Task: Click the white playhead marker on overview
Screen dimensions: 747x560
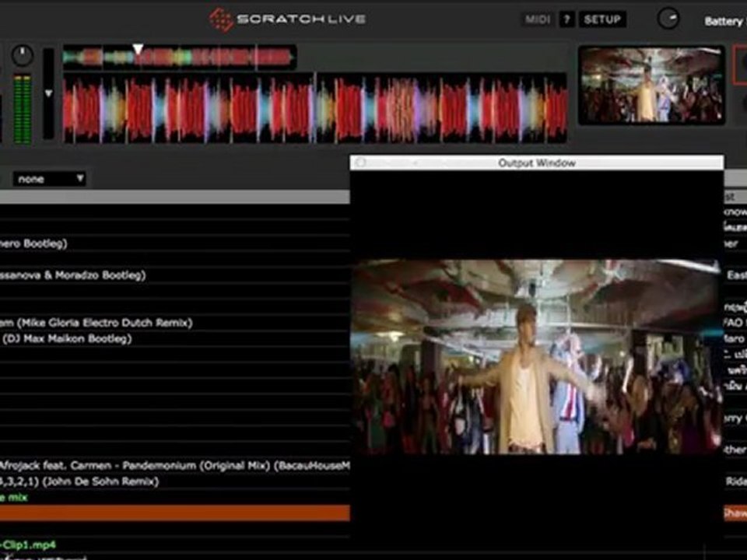Action: tap(138, 48)
